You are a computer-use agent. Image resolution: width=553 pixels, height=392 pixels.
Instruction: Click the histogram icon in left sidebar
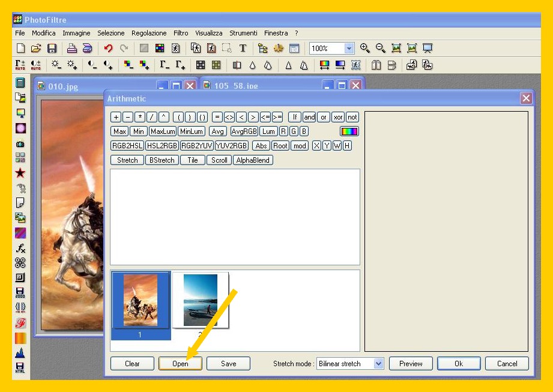point(20,353)
